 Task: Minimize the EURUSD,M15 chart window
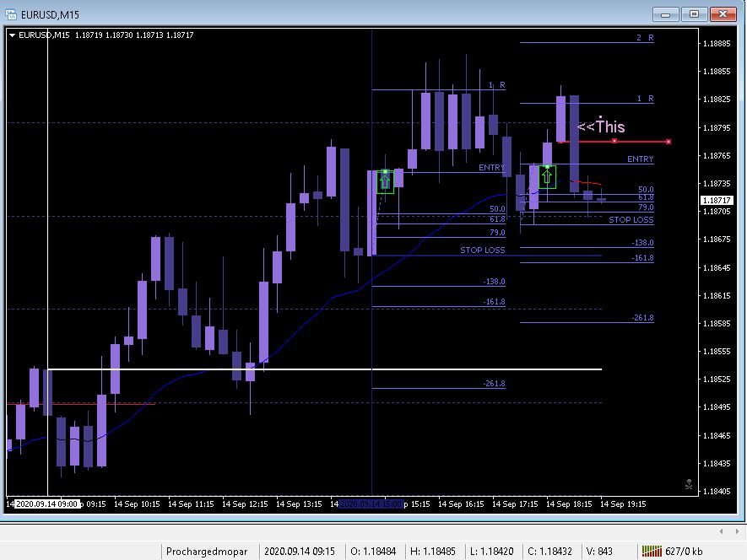point(665,14)
